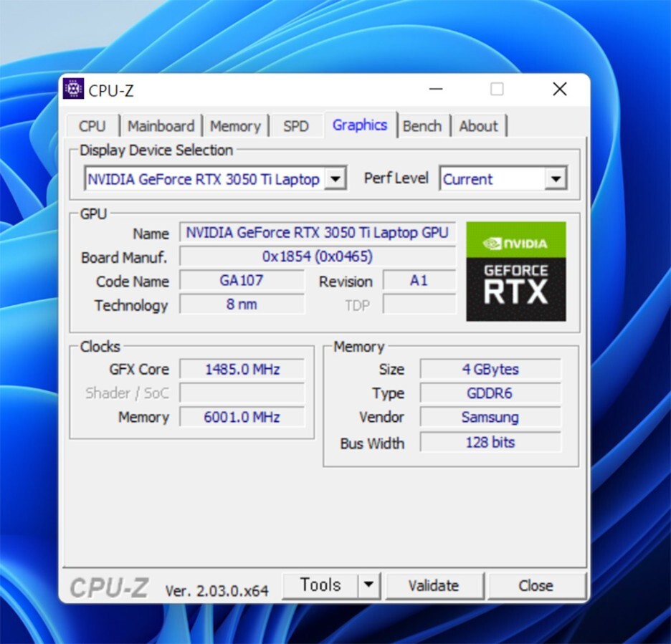Screen dimensions: 671x644
Task: Open the Bench tab
Action: click(x=422, y=126)
